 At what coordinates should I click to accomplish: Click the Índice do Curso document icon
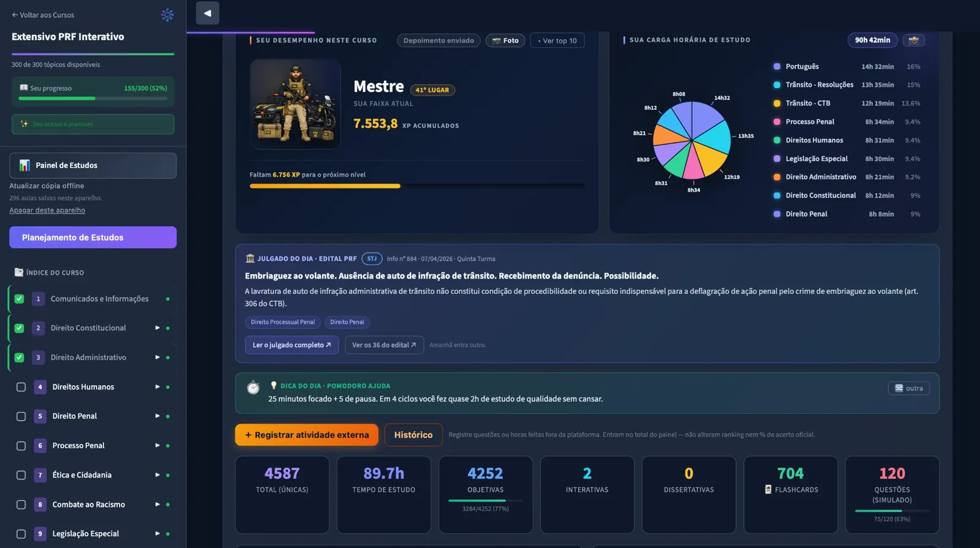pos(19,272)
